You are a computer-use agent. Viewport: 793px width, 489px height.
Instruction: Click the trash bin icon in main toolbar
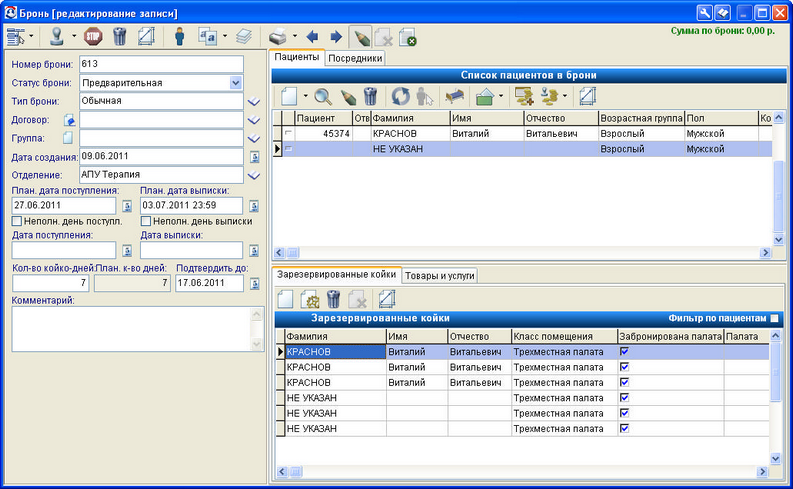119,36
